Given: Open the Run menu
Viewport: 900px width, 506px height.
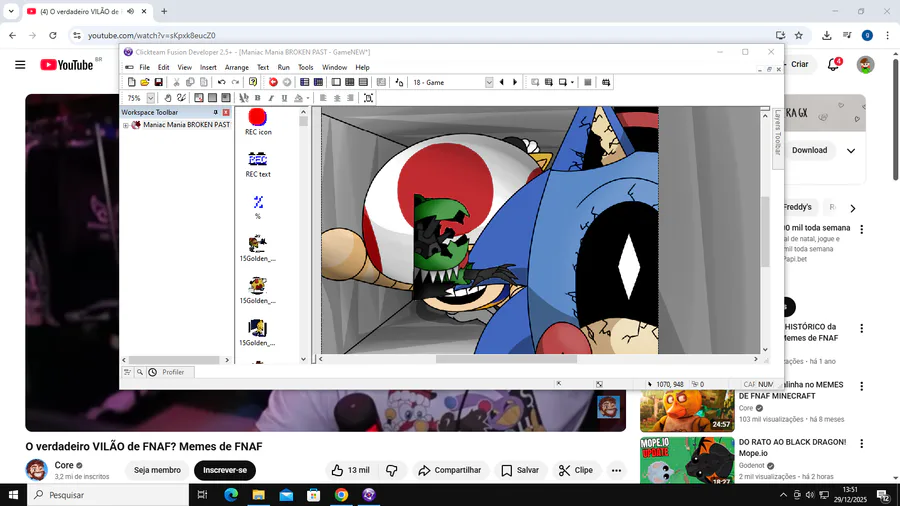Looking at the screenshot, I should [x=284, y=67].
